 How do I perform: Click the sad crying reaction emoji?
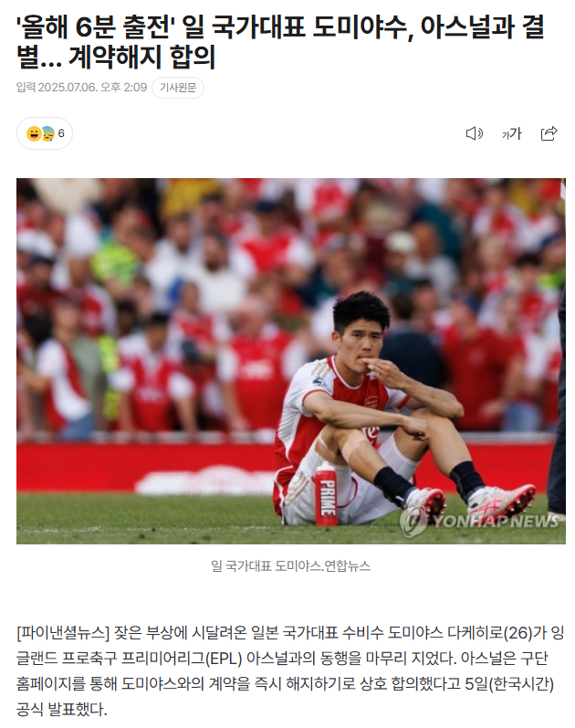[47, 133]
